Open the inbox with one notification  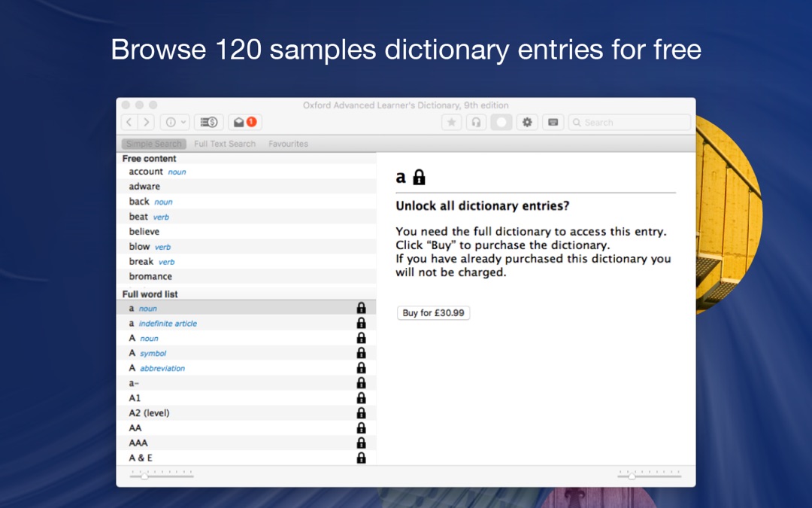[x=244, y=122]
